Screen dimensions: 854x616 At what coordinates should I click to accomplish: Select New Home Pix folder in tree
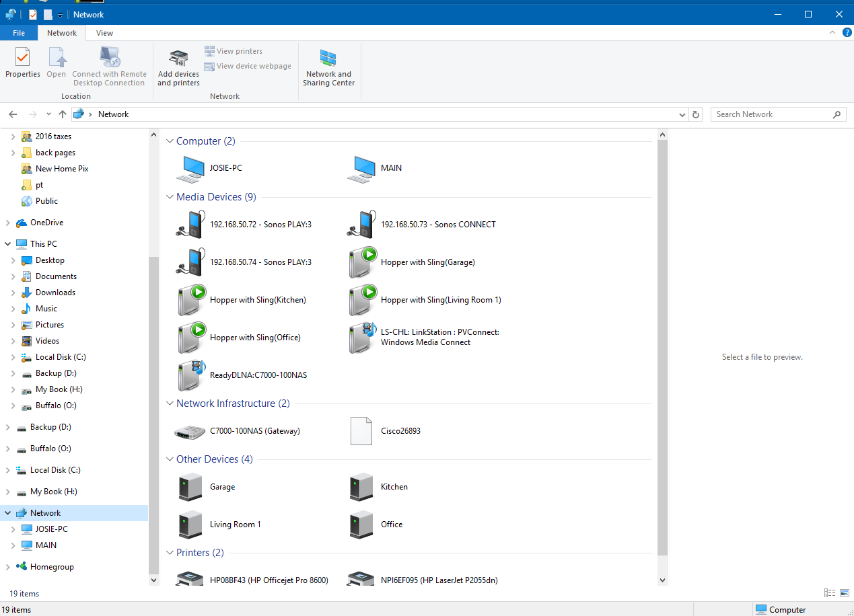click(62, 169)
